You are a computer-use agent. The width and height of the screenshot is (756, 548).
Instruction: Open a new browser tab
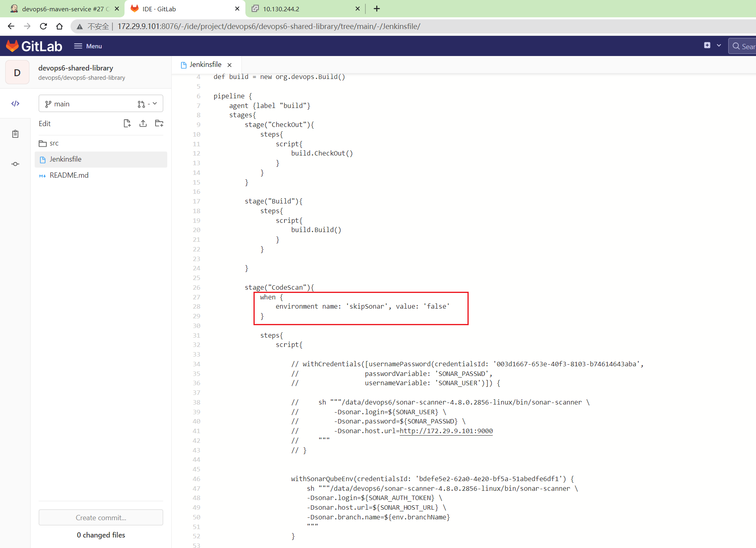click(x=377, y=8)
